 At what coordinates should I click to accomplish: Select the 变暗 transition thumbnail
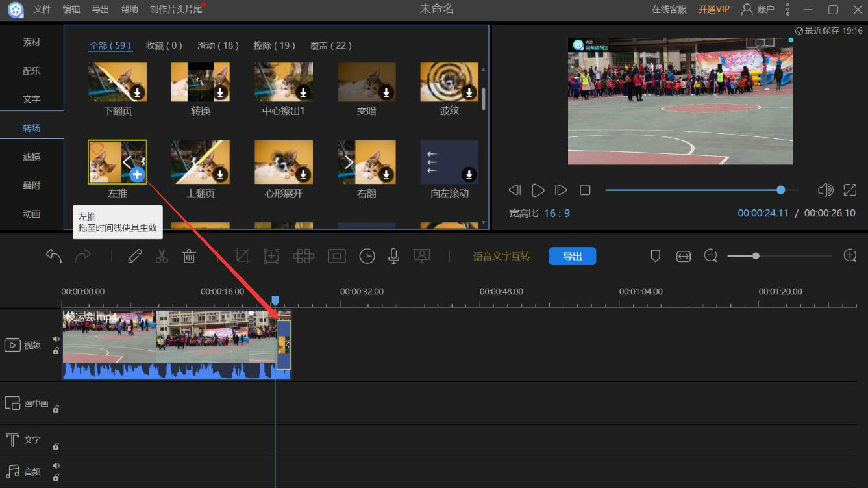point(367,83)
